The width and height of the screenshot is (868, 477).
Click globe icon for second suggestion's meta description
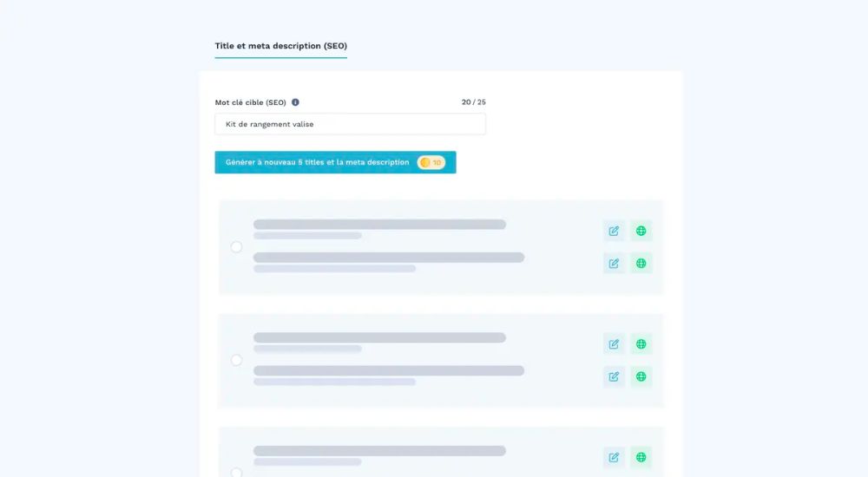pyautogui.click(x=641, y=376)
